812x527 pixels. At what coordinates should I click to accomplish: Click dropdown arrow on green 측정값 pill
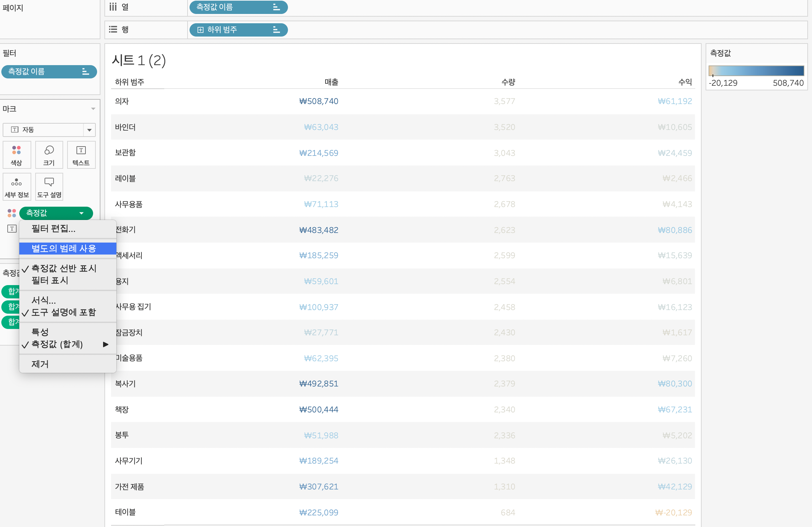click(x=81, y=213)
